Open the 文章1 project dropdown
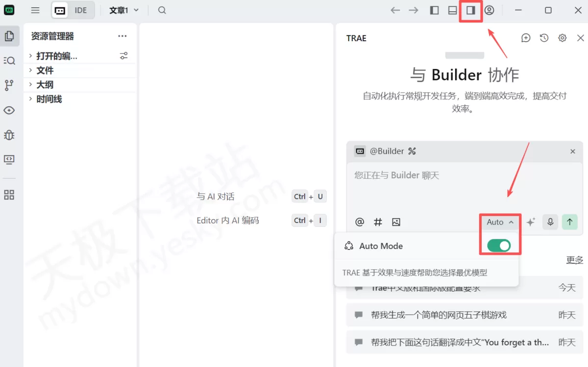This screenshot has height=367, width=588. 124,10
